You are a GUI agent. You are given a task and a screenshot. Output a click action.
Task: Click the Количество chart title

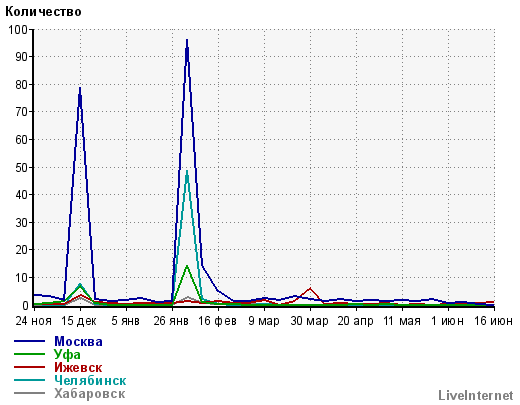(43, 12)
